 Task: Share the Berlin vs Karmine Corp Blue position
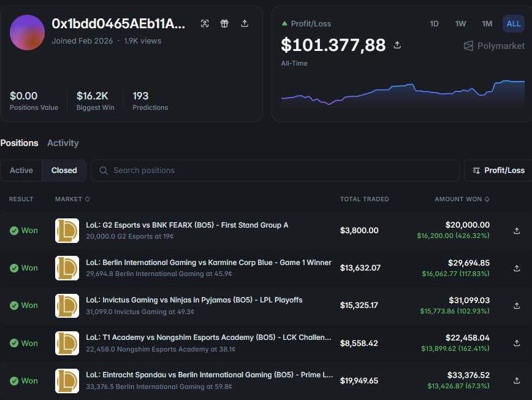click(x=517, y=268)
